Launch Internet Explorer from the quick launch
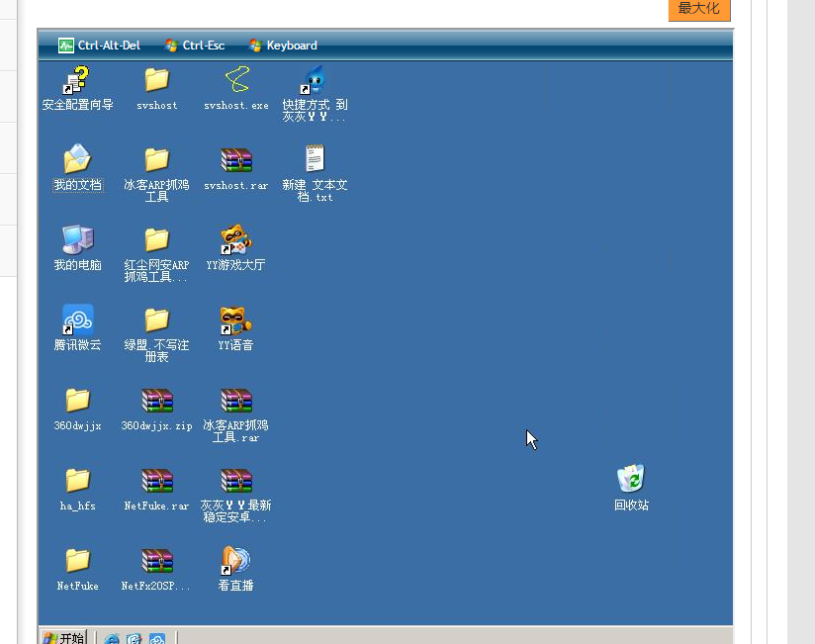815x644 pixels. click(x=111, y=639)
